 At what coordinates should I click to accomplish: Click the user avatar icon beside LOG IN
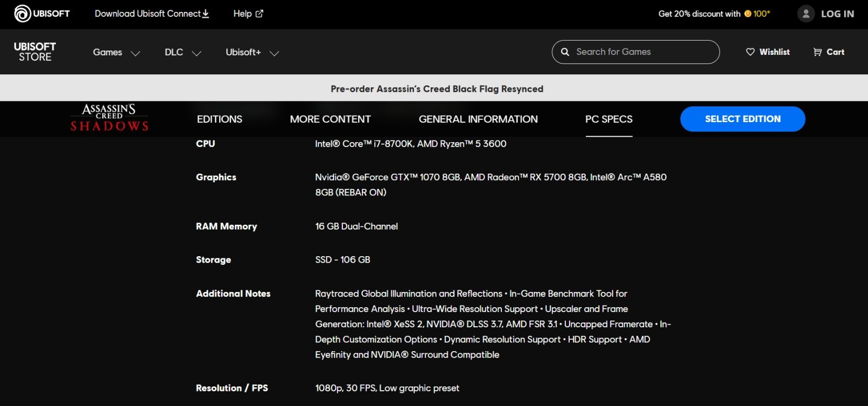coord(806,14)
